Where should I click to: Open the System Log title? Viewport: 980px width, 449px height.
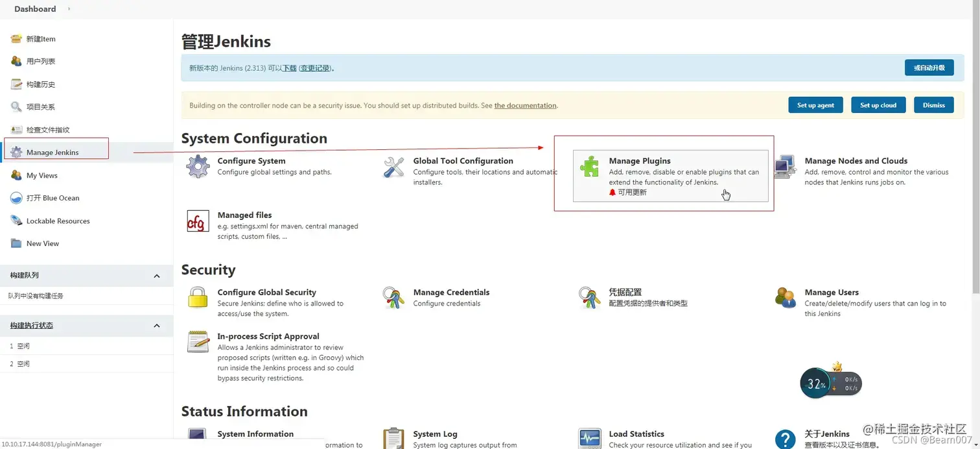(x=435, y=434)
